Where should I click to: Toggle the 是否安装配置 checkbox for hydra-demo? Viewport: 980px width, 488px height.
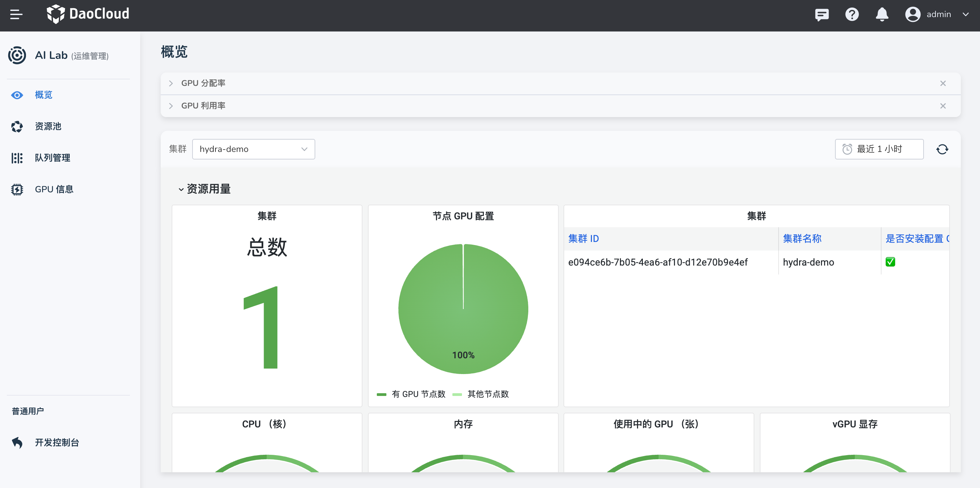pyautogui.click(x=890, y=262)
